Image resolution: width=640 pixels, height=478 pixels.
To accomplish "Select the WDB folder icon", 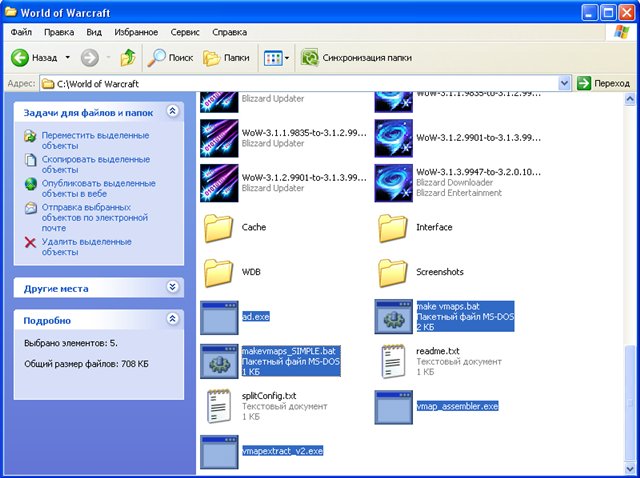I will click(219, 273).
